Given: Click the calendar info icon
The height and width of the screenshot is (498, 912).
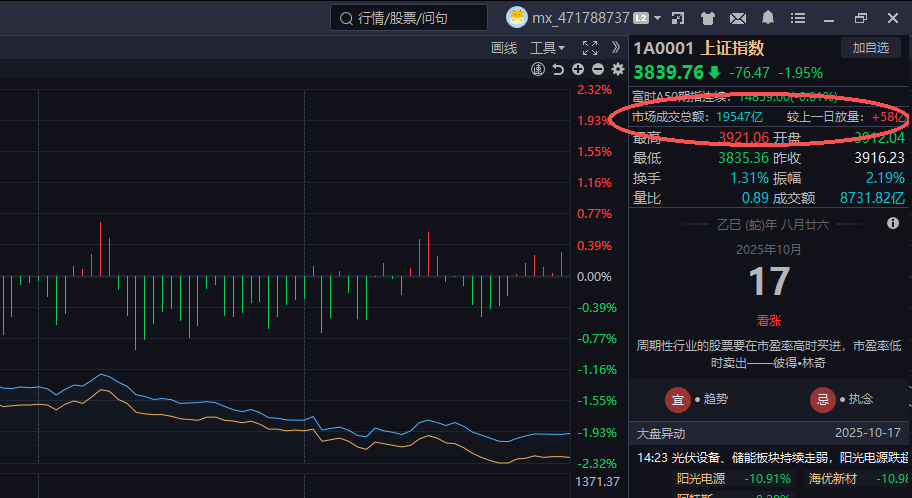Looking at the screenshot, I should (893, 224).
